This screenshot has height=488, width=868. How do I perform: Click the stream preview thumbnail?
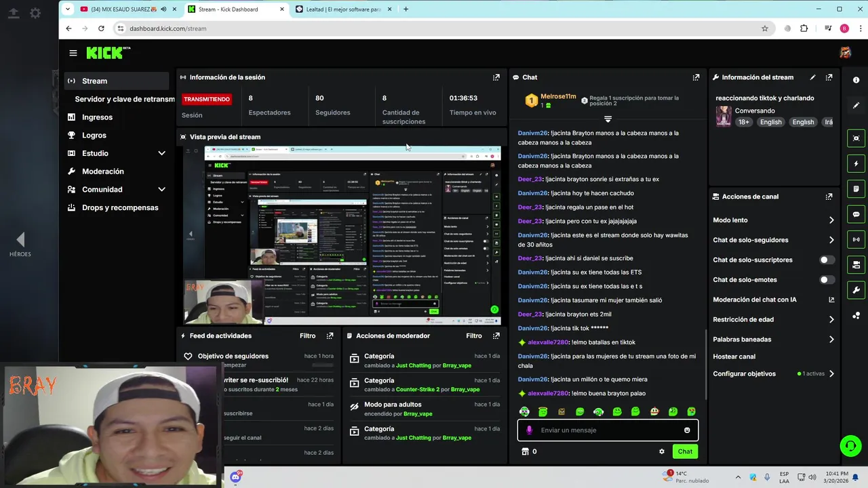coord(342,235)
